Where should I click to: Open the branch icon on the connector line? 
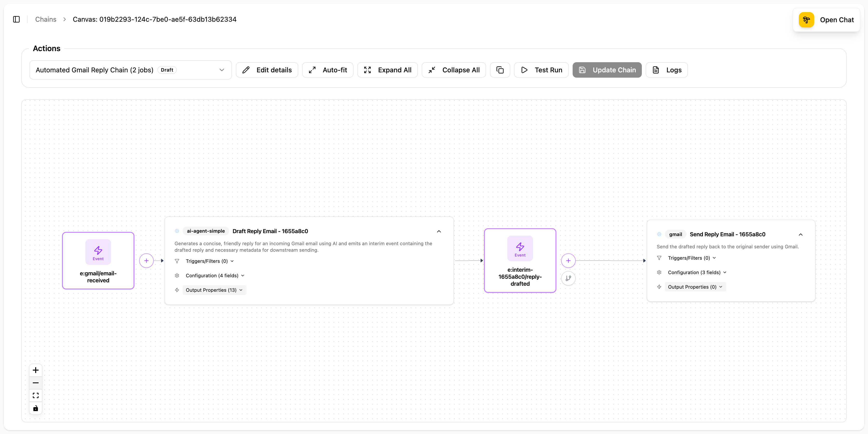(569, 278)
